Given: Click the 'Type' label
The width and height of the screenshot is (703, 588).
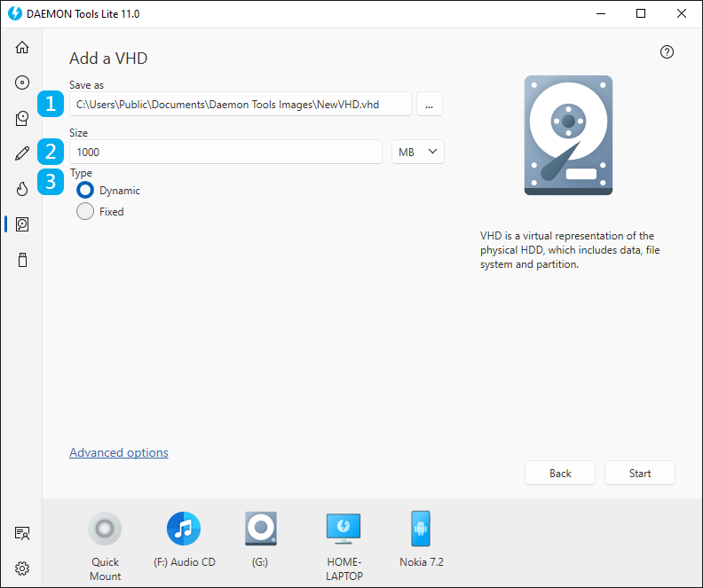Looking at the screenshot, I should point(81,173).
